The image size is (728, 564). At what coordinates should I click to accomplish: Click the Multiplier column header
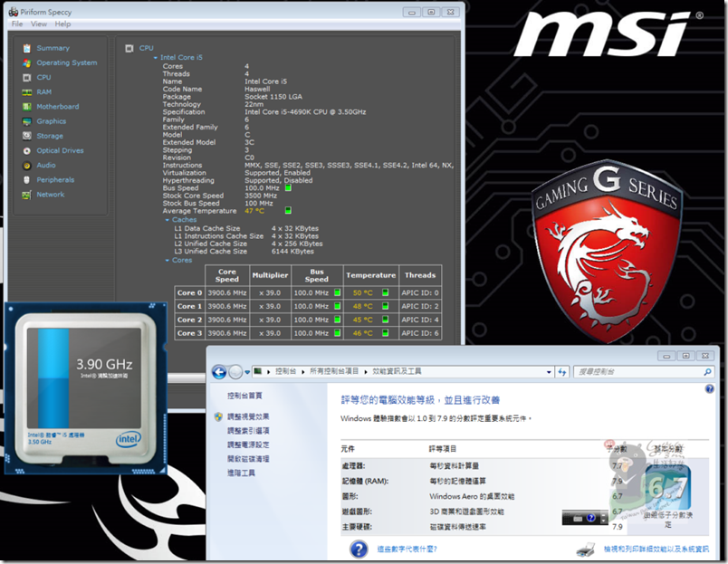click(270, 275)
